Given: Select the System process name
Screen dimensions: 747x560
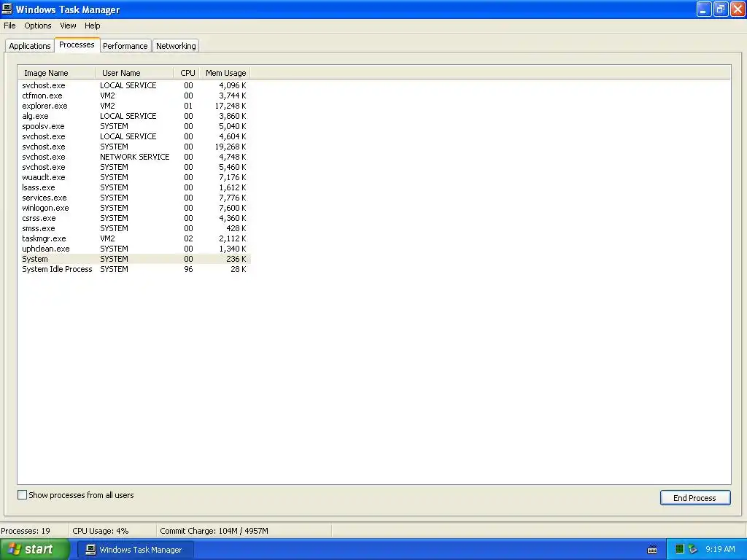Looking at the screenshot, I should click(x=35, y=259).
